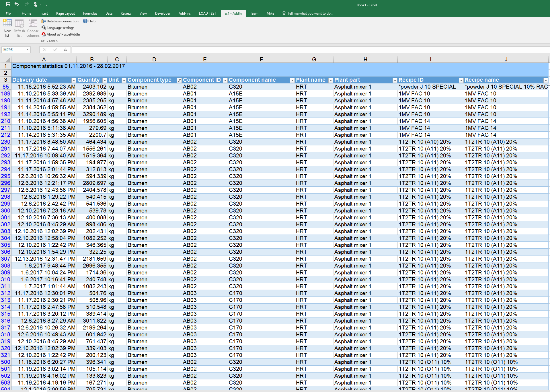Switch to the Page Layout tab

coord(66,13)
